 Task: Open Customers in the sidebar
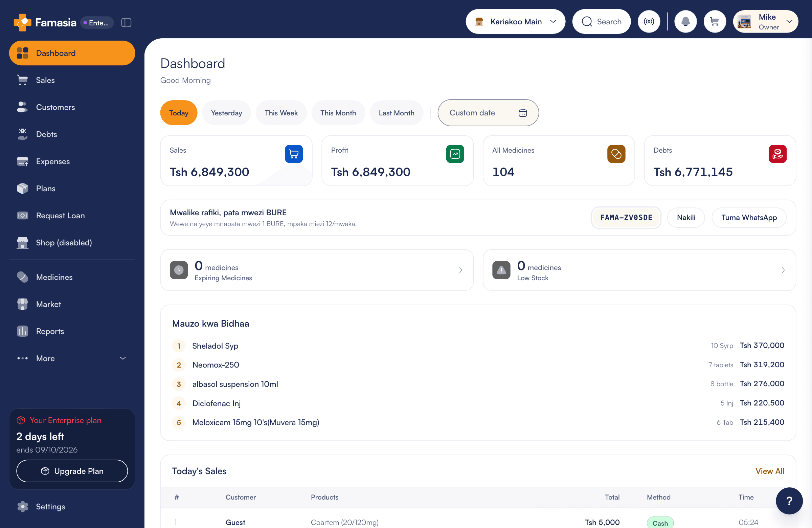(x=72, y=107)
